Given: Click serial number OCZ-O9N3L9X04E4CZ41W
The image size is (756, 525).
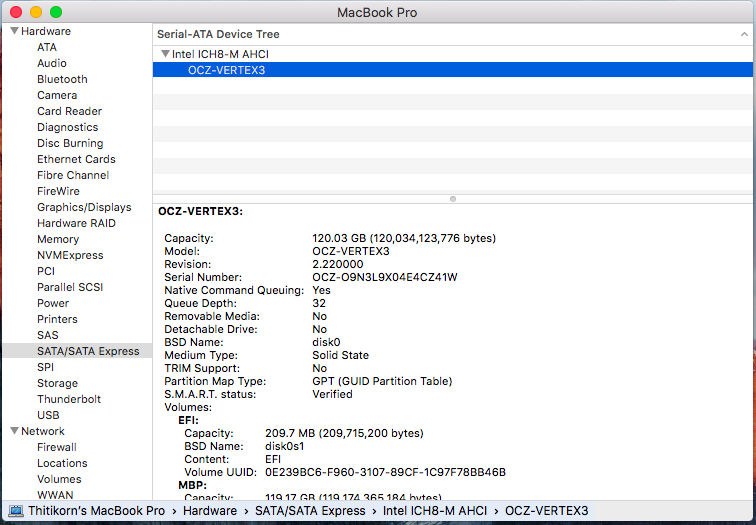Looking at the screenshot, I should coord(385,277).
